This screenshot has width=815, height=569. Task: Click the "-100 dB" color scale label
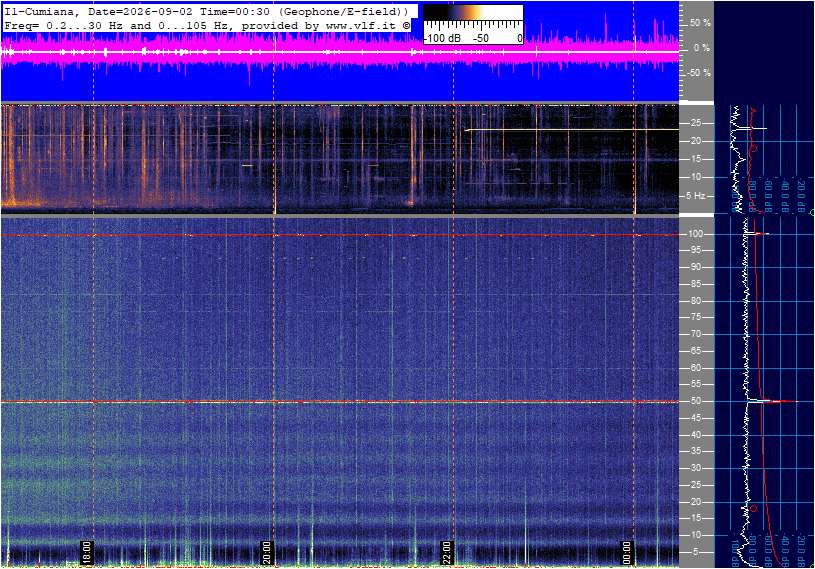[x=442, y=38]
